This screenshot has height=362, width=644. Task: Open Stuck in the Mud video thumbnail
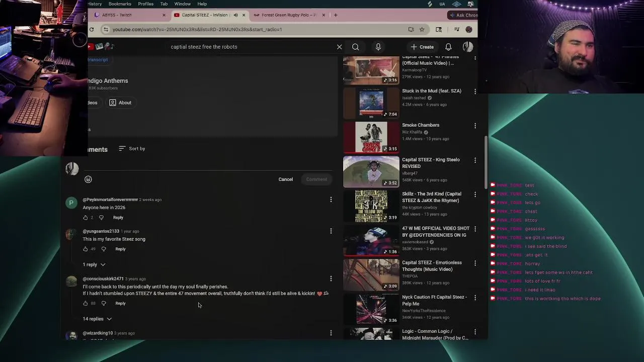[x=371, y=103]
